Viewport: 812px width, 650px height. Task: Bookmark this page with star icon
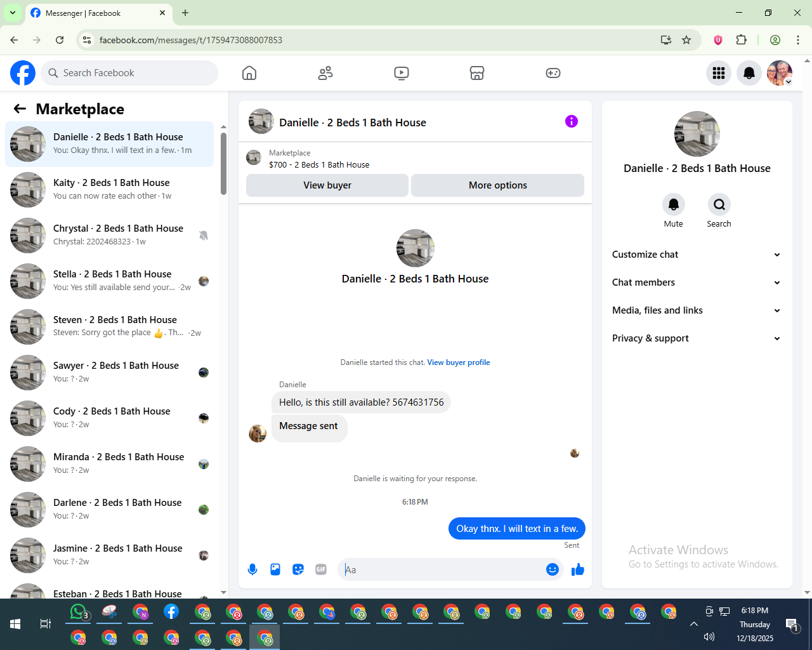coord(686,40)
